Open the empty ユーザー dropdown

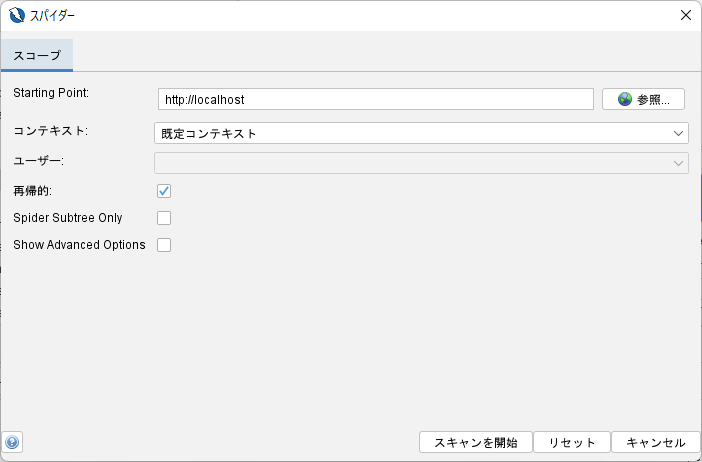tap(421, 163)
